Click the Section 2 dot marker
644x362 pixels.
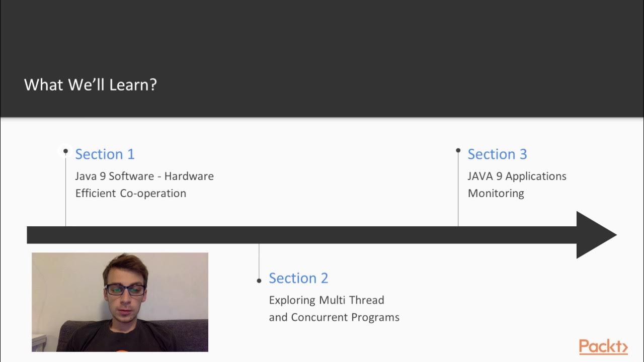[x=259, y=281]
